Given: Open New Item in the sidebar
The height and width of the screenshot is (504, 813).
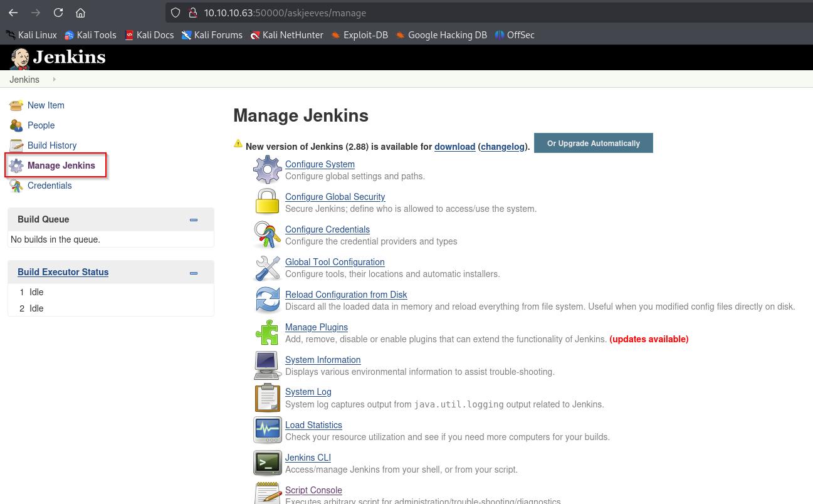Looking at the screenshot, I should click(46, 105).
